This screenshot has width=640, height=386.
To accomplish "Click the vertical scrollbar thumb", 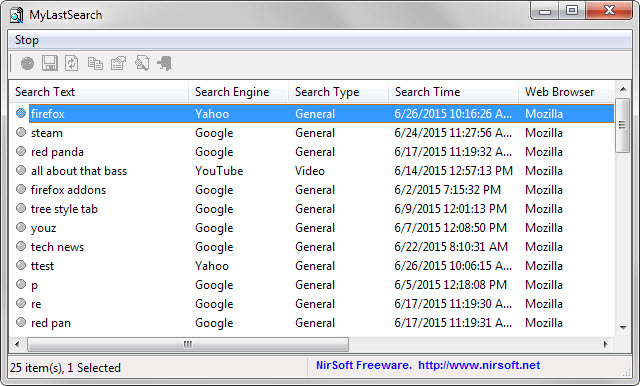I will (622, 125).
